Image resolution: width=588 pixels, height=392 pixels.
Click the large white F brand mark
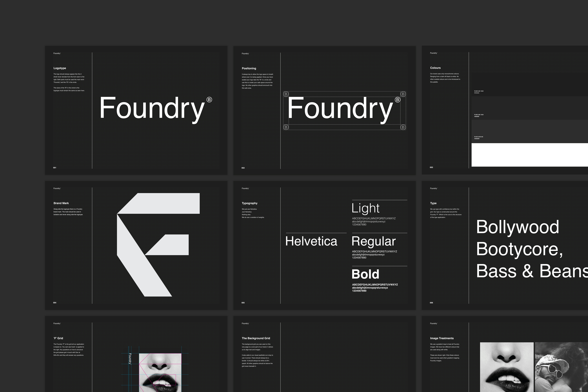click(158, 245)
